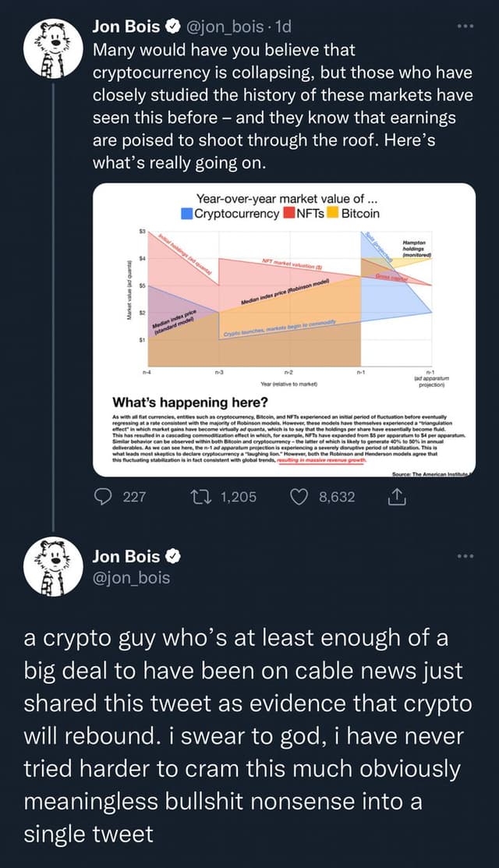
Task: Open the three-dot menu on the second tweet
Action: pyautogui.click(x=465, y=554)
